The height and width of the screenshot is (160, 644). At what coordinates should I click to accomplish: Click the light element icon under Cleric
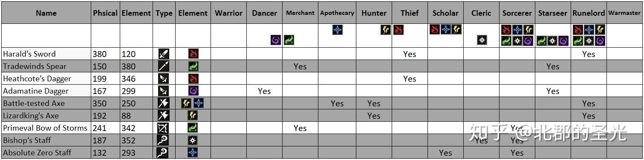coord(482,40)
